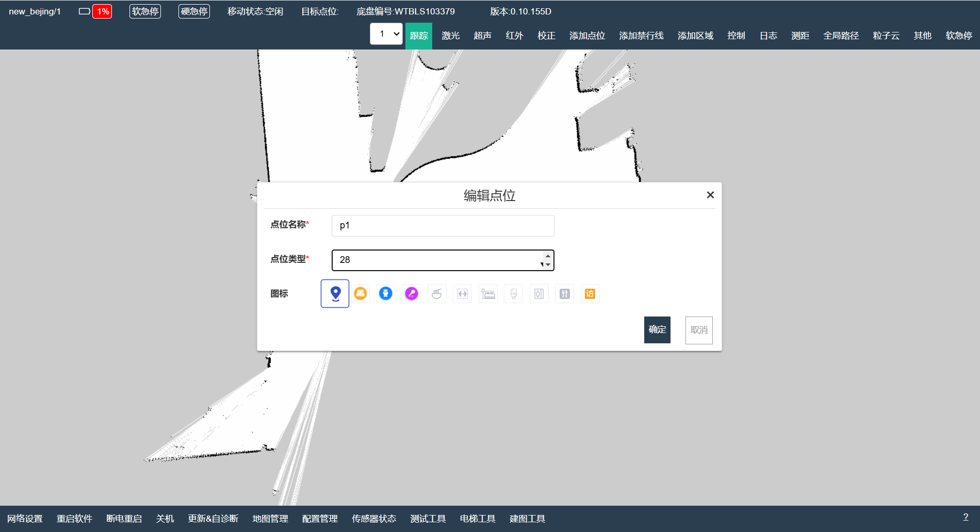Select the purple microphone KTV icon
The width and height of the screenshot is (980, 532).
click(411, 293)
